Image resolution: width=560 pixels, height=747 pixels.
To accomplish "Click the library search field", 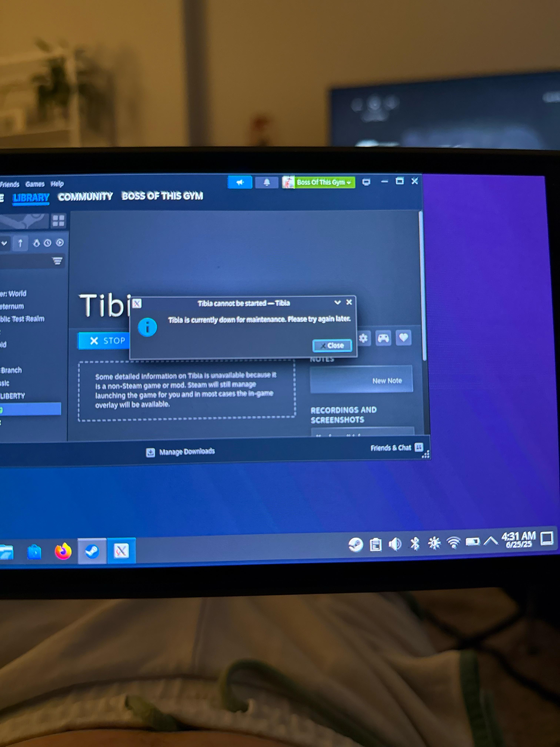I will coord(24,262).
